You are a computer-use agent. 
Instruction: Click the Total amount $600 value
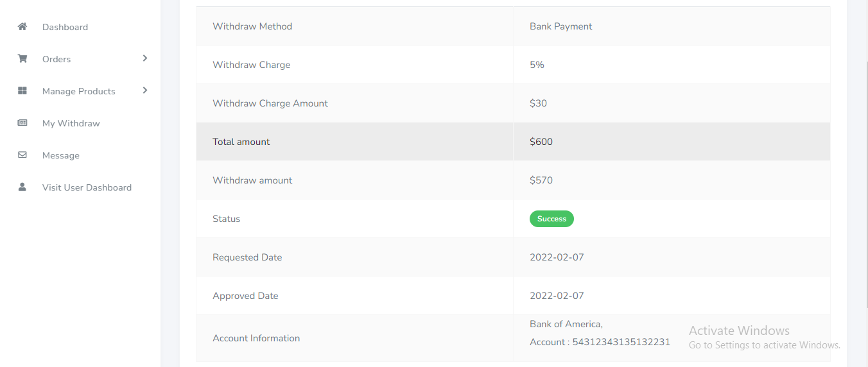click(x=541, y=142)
